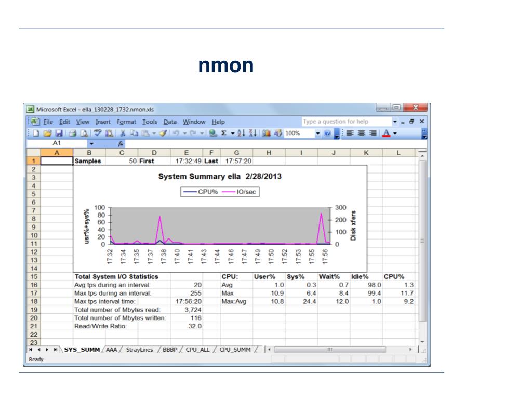This screenshot has width=532, height=399.
Task: Jump to last sheet tab navigation arrow
Action: tap(55, 350)
